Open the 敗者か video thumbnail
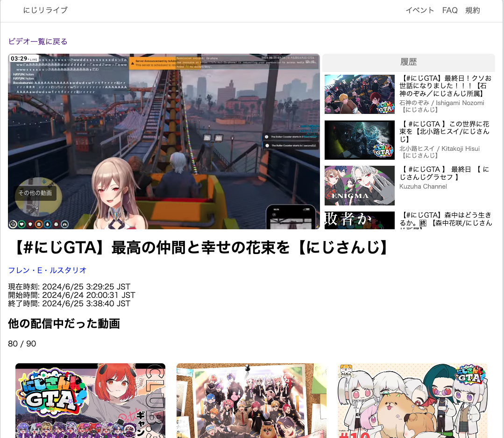 359,220
